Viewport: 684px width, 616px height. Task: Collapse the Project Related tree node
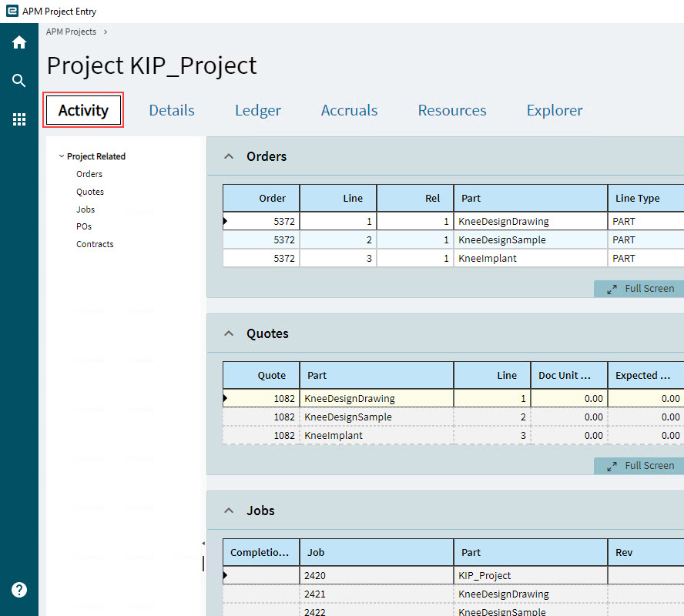[x=62, y=156]
